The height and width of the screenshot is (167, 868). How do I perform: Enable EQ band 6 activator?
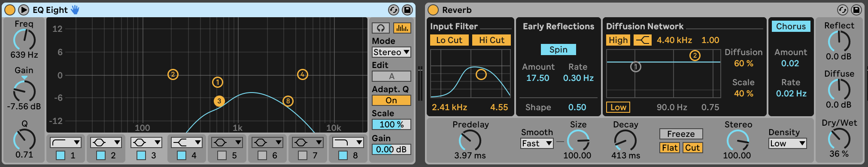click(x=262, y=155)
